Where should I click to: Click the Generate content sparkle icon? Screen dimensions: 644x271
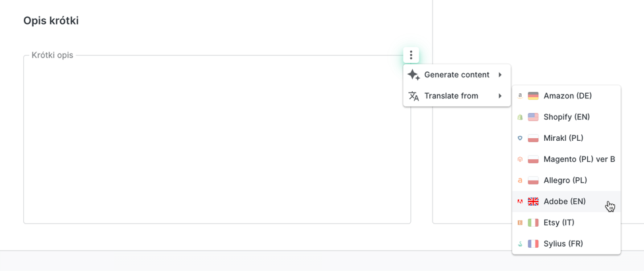[413, 75]
